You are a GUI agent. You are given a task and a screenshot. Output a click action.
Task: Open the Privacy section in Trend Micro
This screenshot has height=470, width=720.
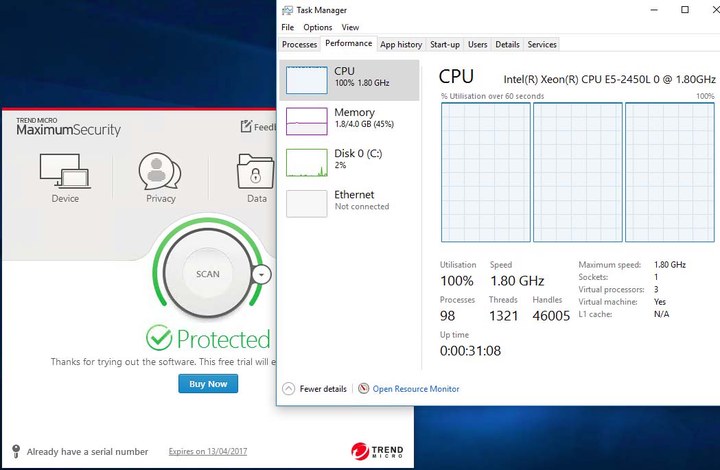click(160, 178)
